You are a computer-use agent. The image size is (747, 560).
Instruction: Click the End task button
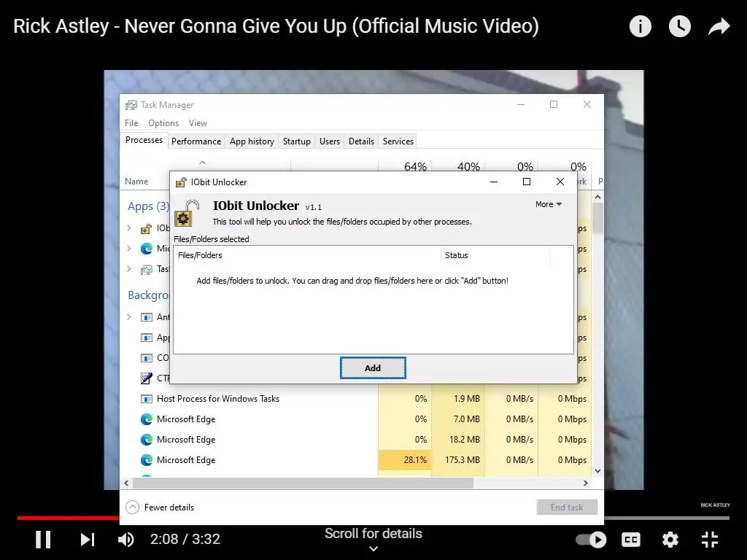(x=567, y=507)
